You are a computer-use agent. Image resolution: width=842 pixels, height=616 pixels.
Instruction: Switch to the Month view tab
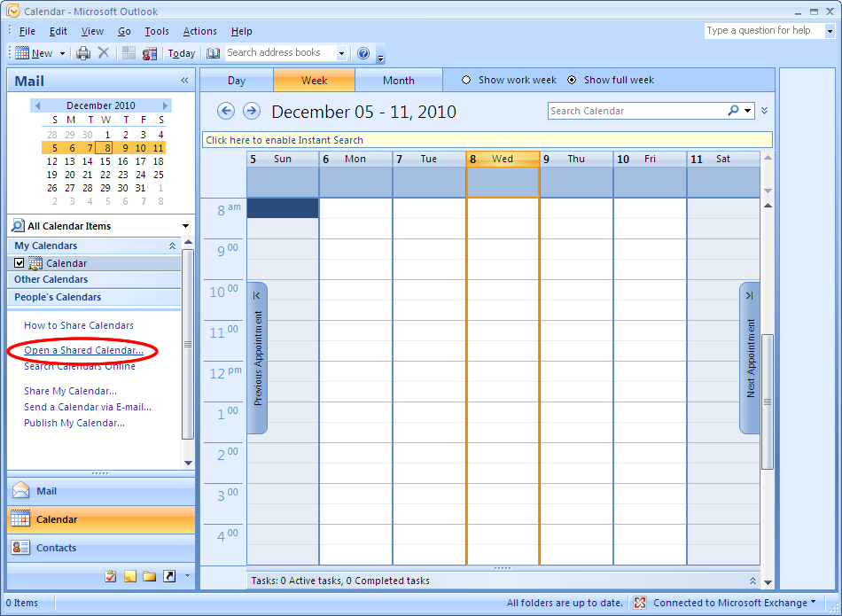pyautogui.click(x=399, y=81)
